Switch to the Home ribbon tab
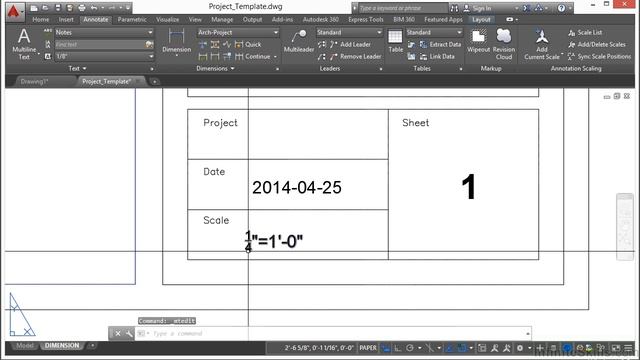Image resolution: width=640 pixels, height=360 pixels. pyautogui.click(x=40, y=19)
